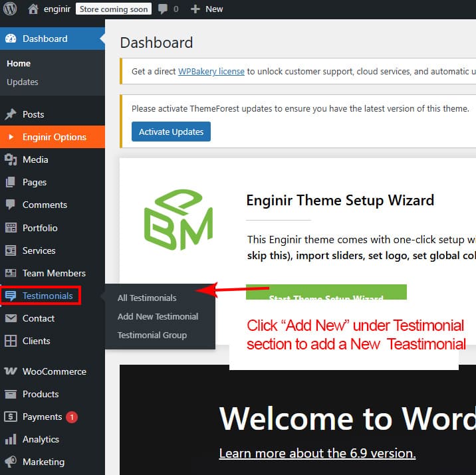Image resolution: width=476 pixels, height=475 pixels.
Task: Click the WordPress logo icon
Action: click(11, 9)
